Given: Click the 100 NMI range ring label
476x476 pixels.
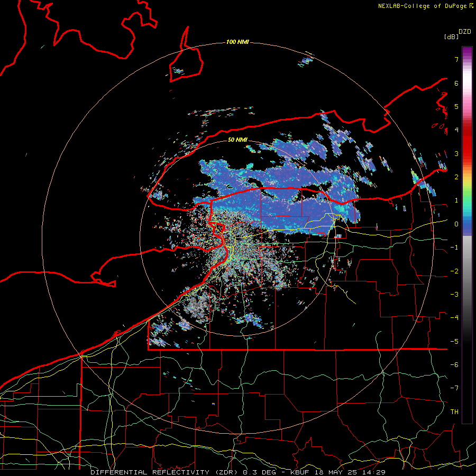Looking at the screenshot, I should point(237,42).
